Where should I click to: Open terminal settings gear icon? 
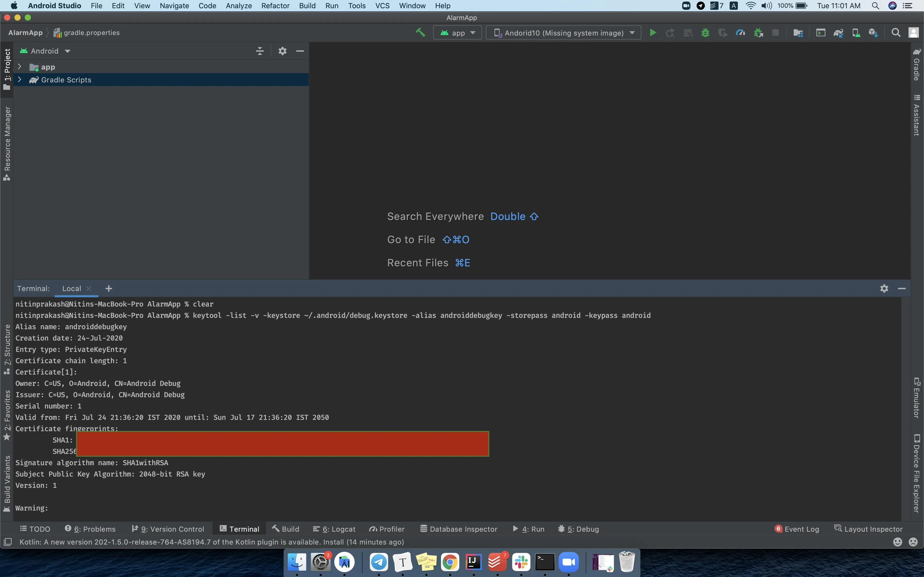point(884,288)
